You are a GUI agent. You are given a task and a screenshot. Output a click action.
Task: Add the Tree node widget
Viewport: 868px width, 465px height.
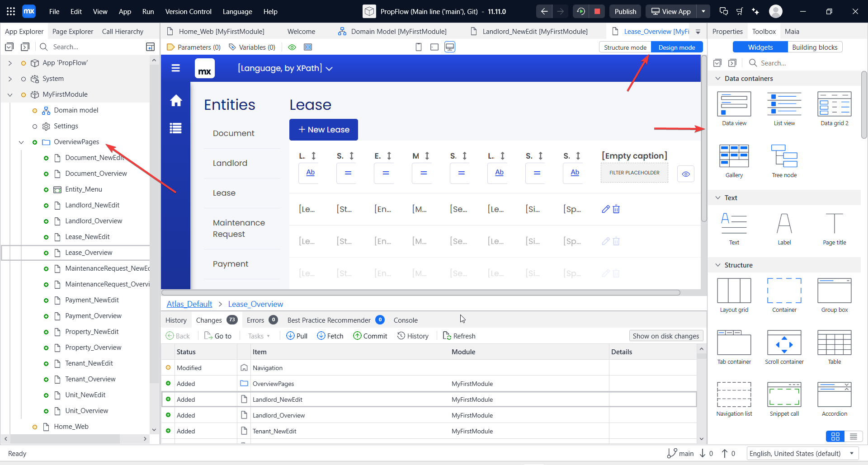coord(784,161)
